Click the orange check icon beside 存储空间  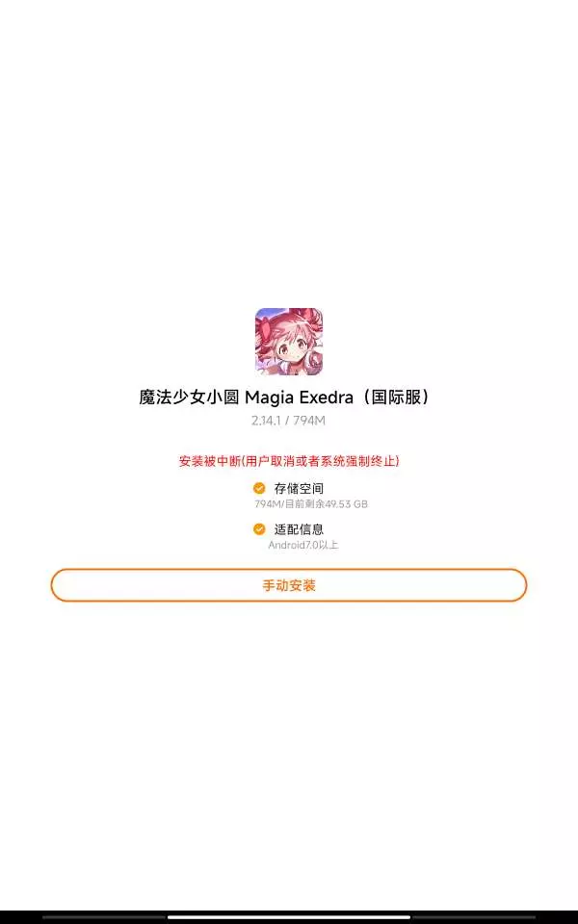259,488
